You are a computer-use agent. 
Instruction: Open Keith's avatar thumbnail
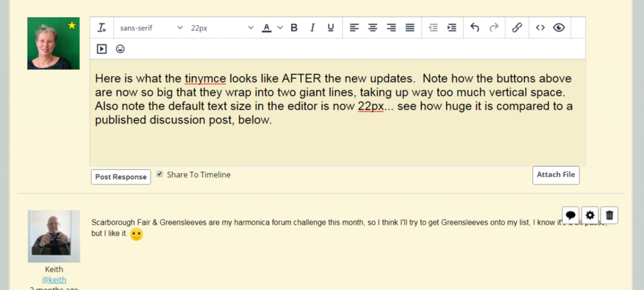(x=54, y=236)
